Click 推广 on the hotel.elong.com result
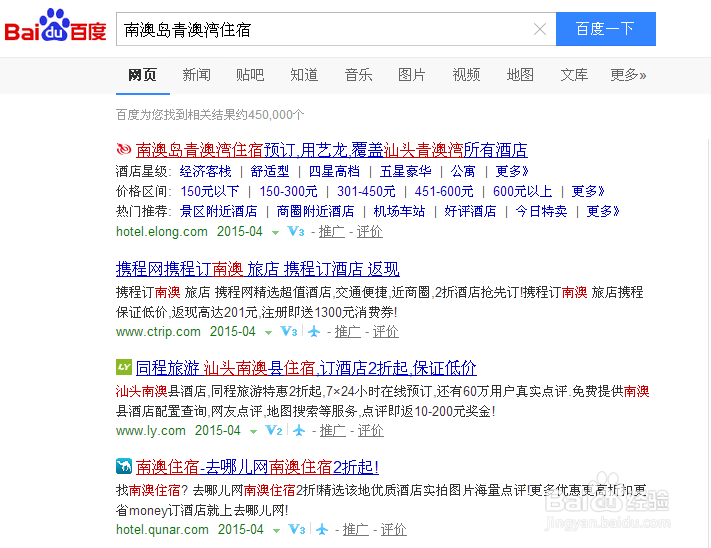711x548 pixels. pyautogui.click(x=331, y=232)
